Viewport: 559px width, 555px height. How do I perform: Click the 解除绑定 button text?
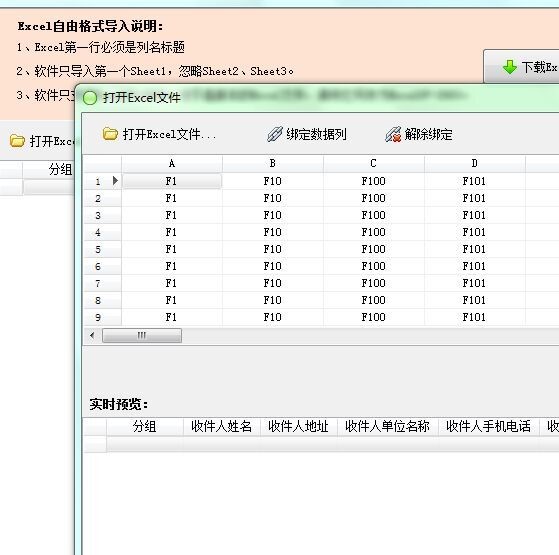point(428,135)
